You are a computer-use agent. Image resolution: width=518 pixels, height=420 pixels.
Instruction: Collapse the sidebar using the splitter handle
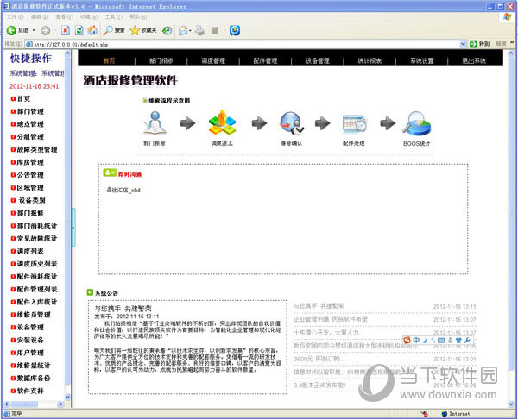(73, 226)
